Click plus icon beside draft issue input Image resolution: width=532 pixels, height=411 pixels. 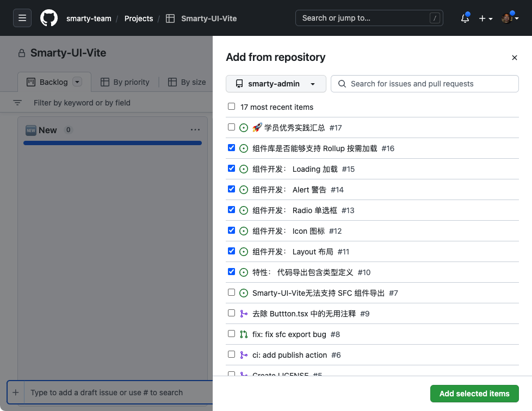click(x=15, y=393)
